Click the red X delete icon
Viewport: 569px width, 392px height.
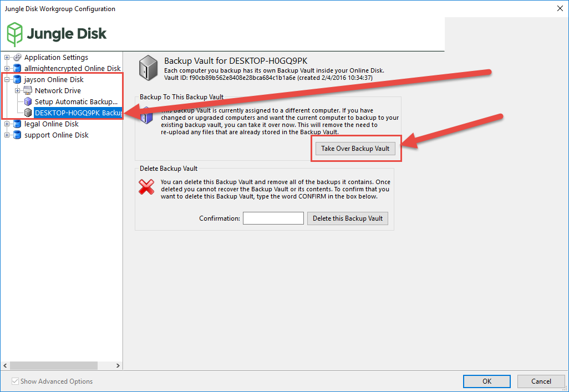coord(146,187)
